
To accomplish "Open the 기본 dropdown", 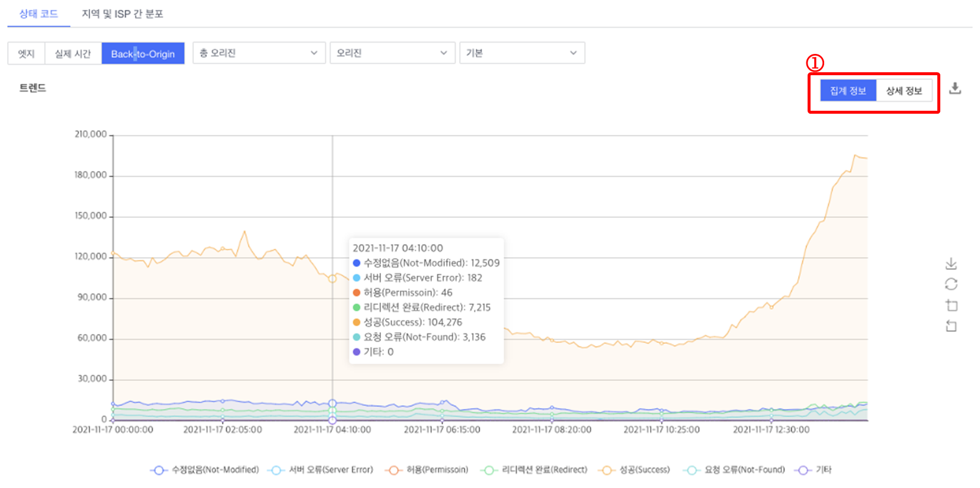I will (522, 53).
